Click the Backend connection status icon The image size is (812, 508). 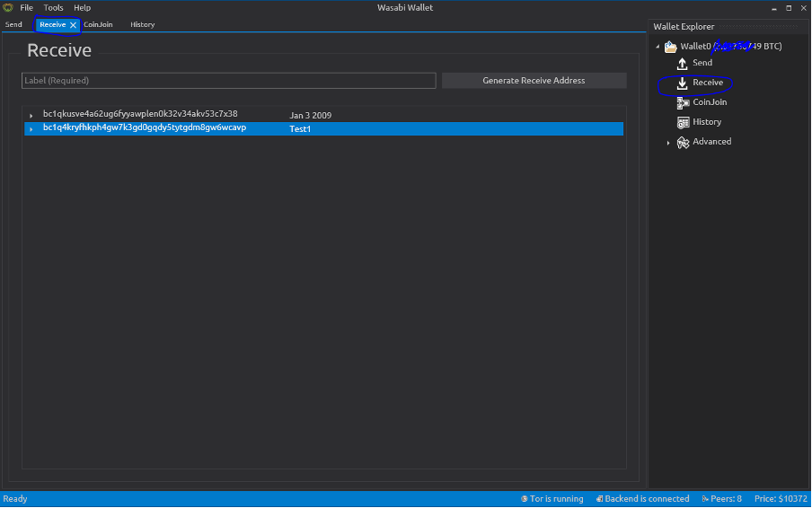599,499
